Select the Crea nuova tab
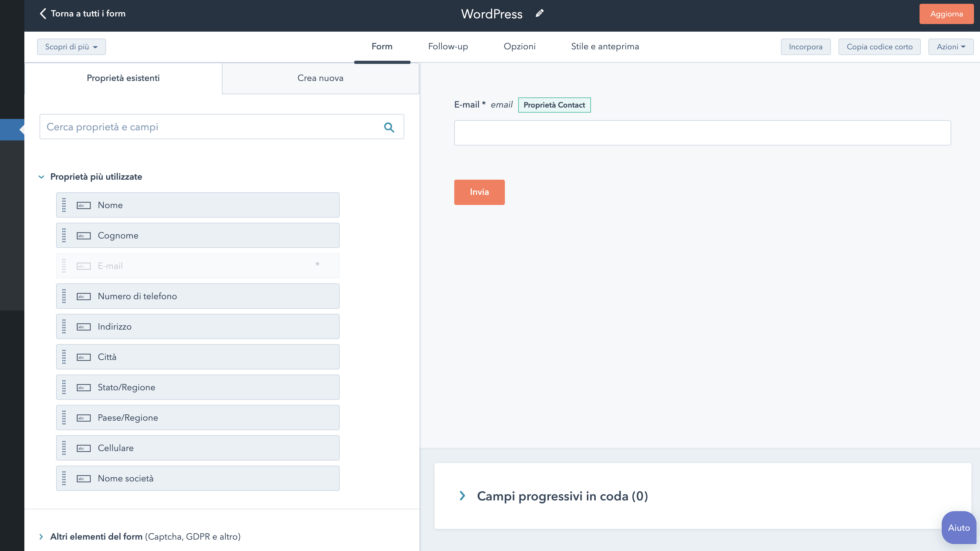The height and width of the screenshot is (551, 980). click(x=320, y=78)
